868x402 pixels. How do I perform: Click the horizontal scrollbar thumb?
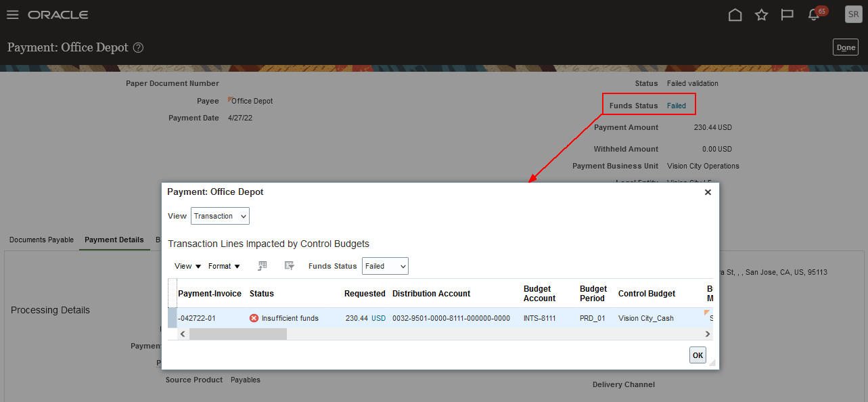237,334
